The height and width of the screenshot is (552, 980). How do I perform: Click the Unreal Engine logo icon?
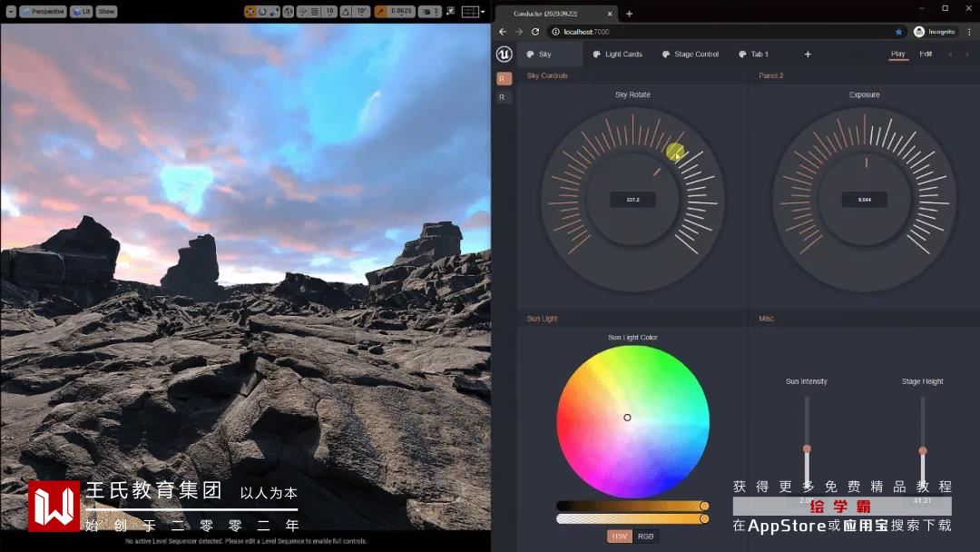coord(505,54)
